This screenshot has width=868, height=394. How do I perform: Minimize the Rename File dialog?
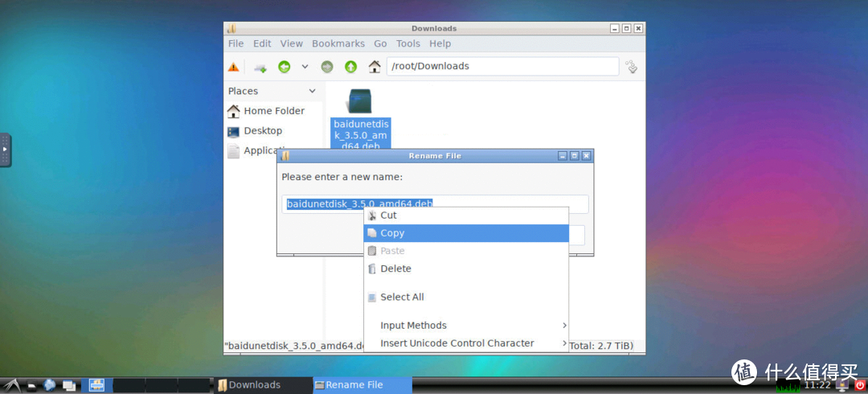[563, 156]
